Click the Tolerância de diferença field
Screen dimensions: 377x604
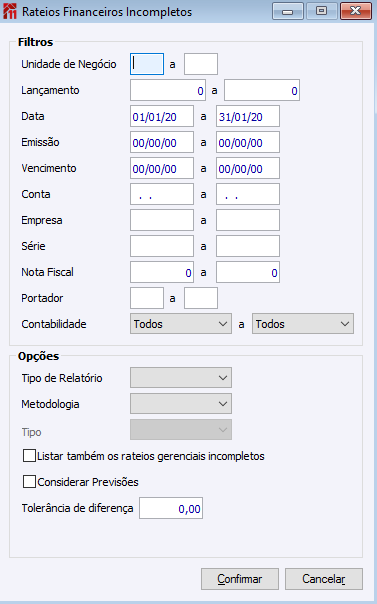coord(171,508)
